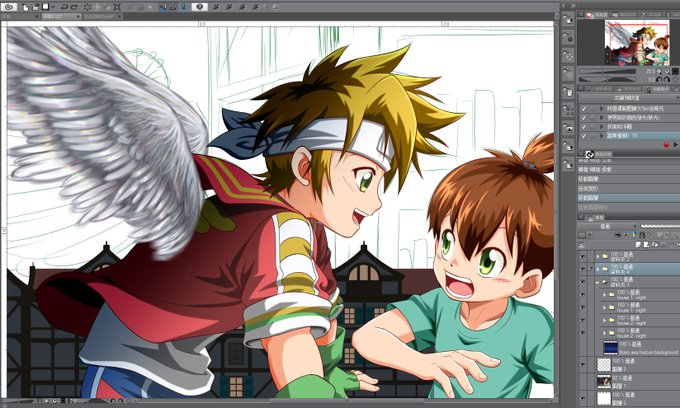Save the document with Save icon
Screen dimensions: 680x408
[45, 7]
